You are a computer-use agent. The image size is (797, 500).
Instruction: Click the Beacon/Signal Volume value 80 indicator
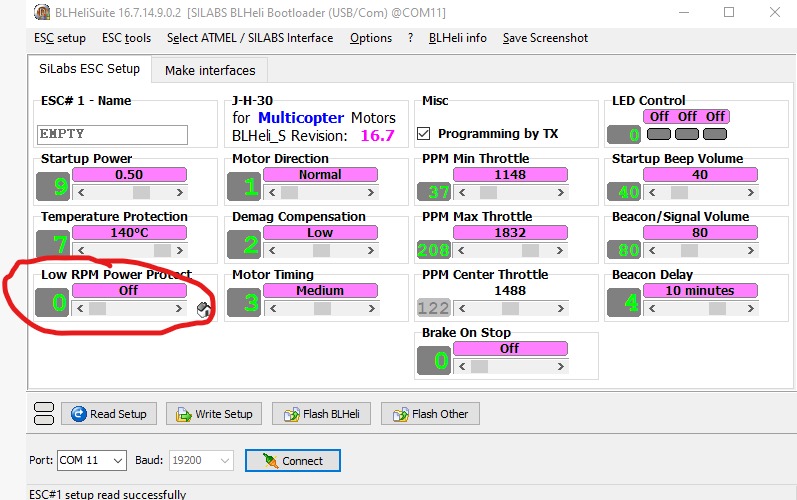(624, 249)
